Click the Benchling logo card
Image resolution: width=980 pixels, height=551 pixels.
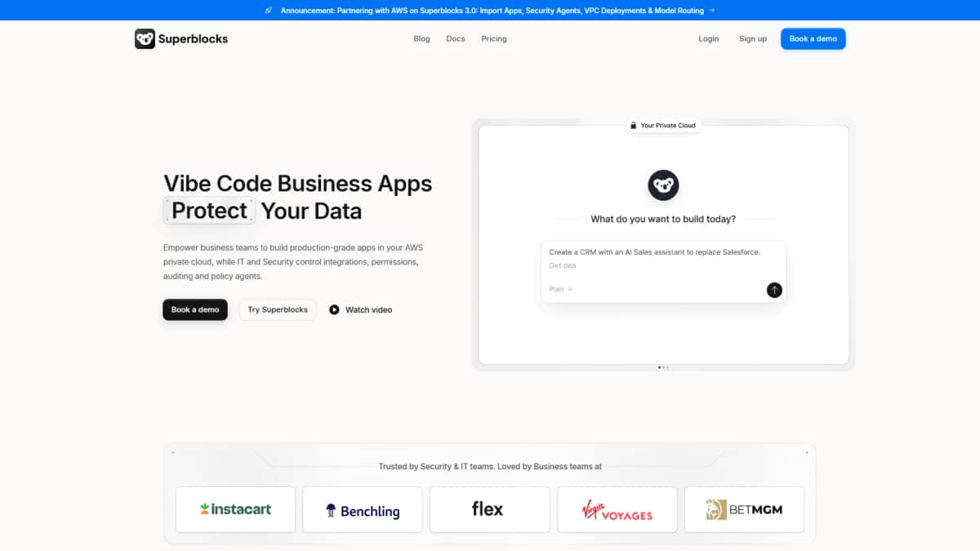click(363, 509)
